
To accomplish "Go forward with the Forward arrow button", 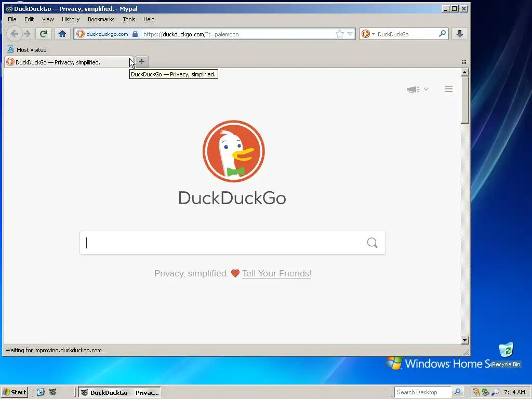I will click(28, 34).
